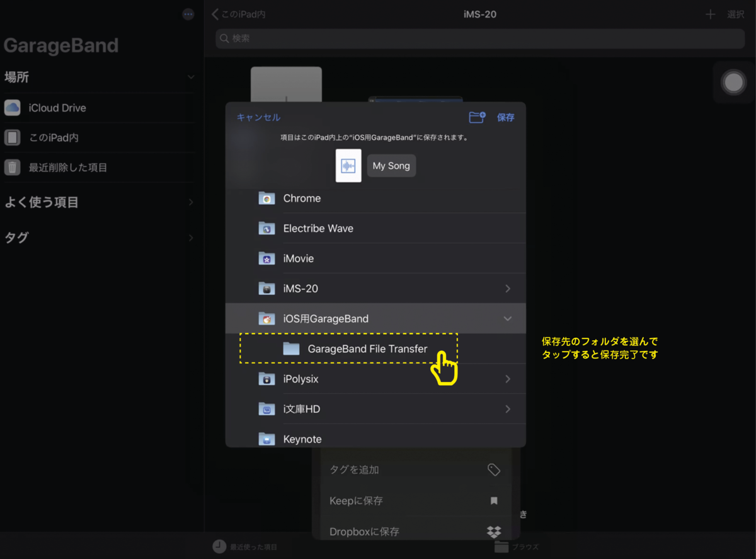The image size is (756, 559).
Task: Click the 検索 search field
Action: [480, 38]
